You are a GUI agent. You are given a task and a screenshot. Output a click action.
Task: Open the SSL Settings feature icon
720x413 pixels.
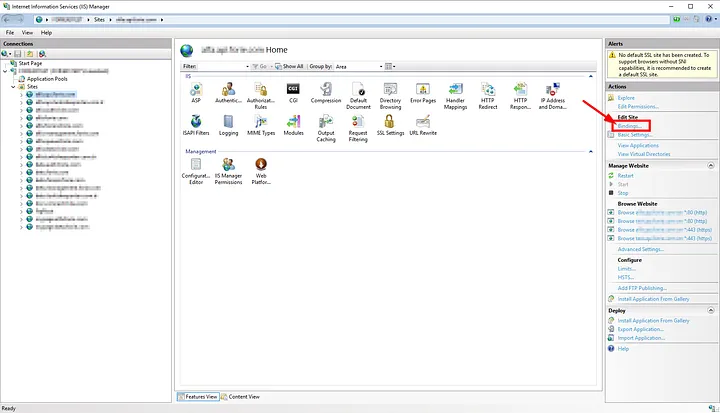390,122
